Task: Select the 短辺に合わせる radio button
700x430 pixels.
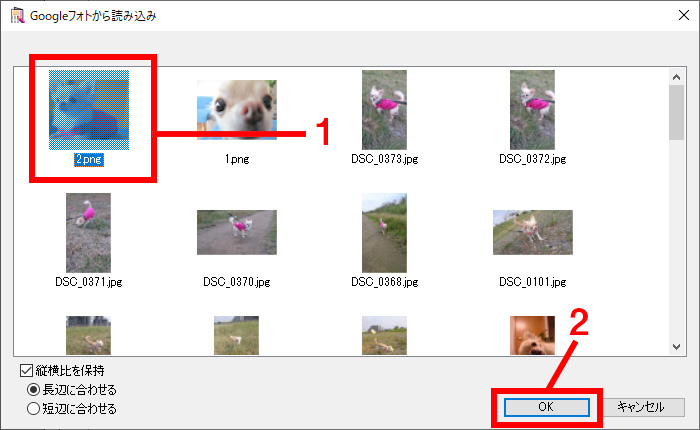Action: [x=33, y=409]
